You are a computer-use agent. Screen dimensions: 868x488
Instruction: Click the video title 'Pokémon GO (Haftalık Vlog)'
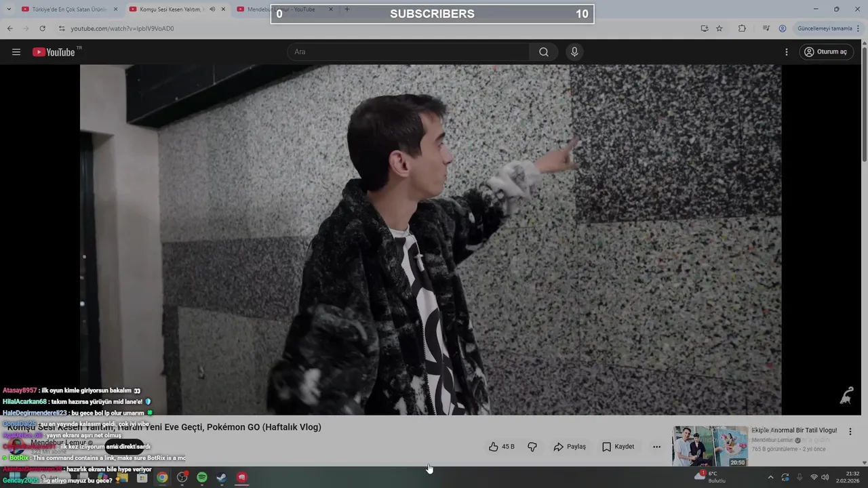pyautogui.click(x=264, y=427)
